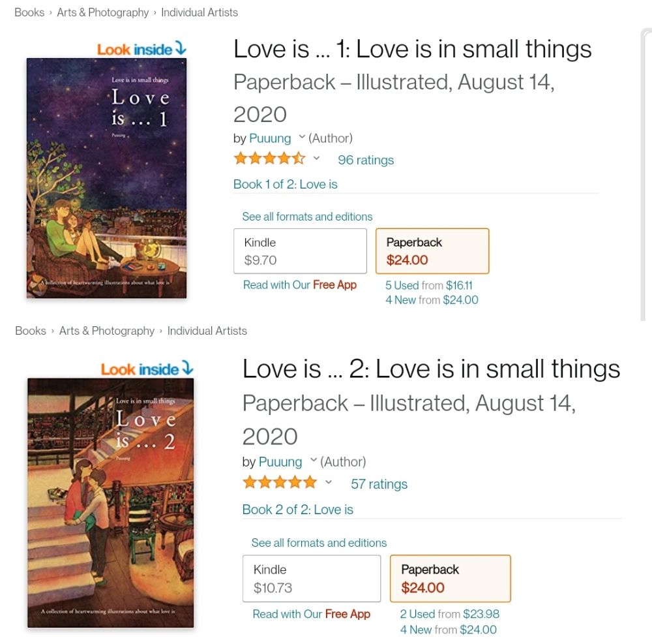The image size is (652, 644).
Task: Click 5 Used from $16.11 link
Action: (428, 285)
